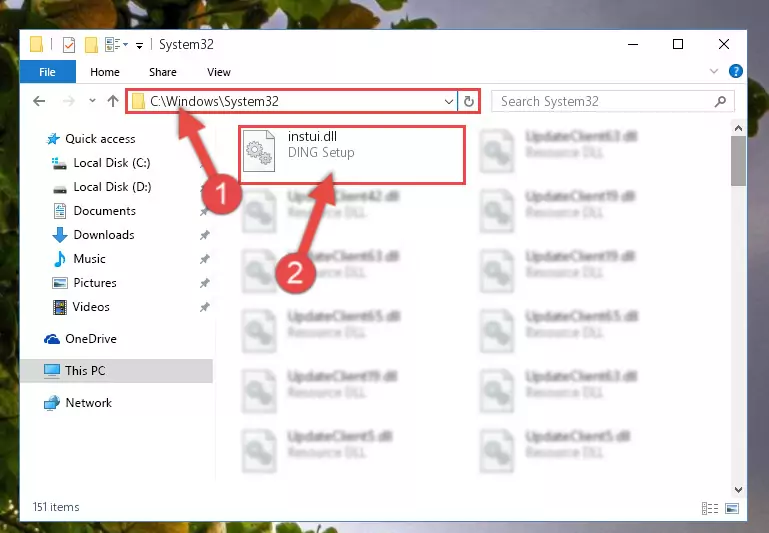769x533 pixels.
Task: Close the System32 window
Action: pos(723,45)
